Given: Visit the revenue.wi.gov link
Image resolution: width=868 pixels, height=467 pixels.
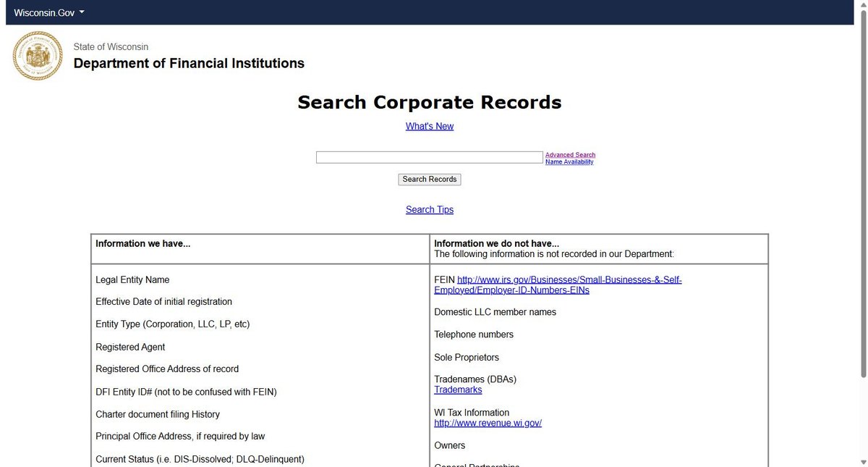Looking at the screenshot, I should tap(488, 423).
